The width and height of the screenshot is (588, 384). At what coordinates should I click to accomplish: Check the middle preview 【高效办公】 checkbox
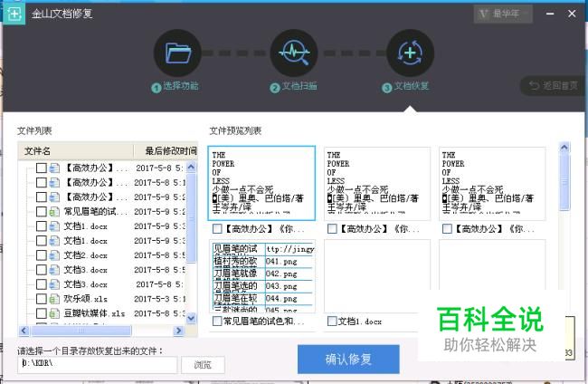[x=332, y=228]
